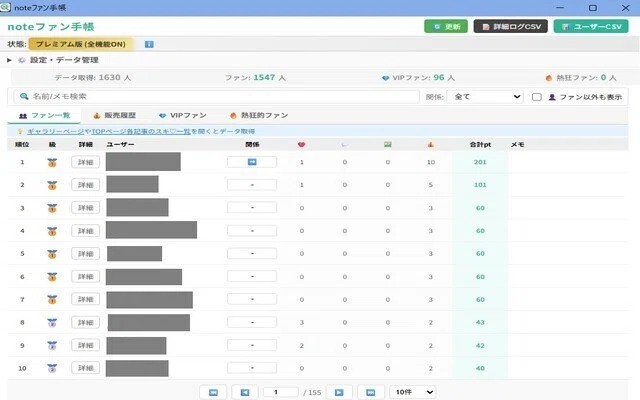640x400 pixels.
Task: Click the gold medal icon in row 6
Action: click(x=52, y=277)
